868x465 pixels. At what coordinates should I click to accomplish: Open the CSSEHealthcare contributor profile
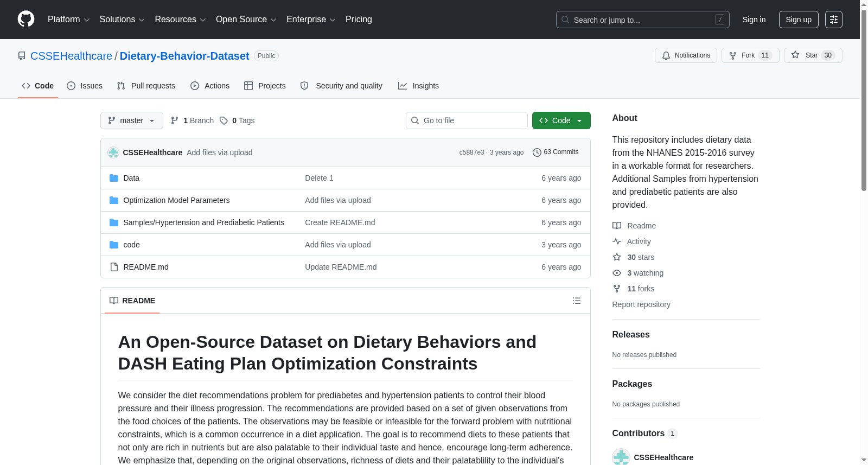[663, 457]
